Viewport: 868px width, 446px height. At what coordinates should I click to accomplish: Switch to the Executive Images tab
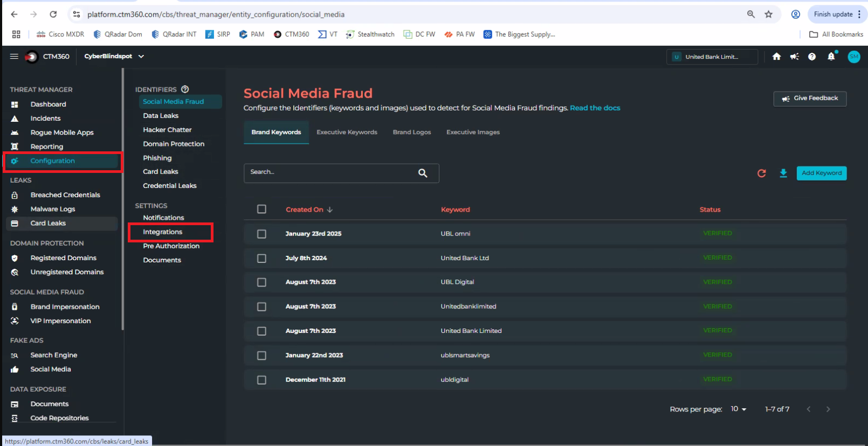pyautogui.click(x=473, y=132)
